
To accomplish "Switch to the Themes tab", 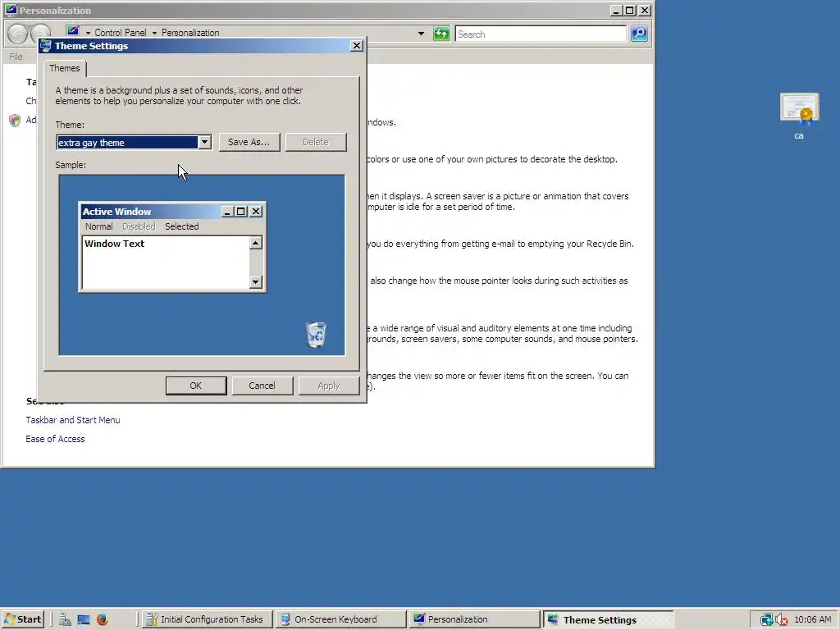I will tap(65, 68).
